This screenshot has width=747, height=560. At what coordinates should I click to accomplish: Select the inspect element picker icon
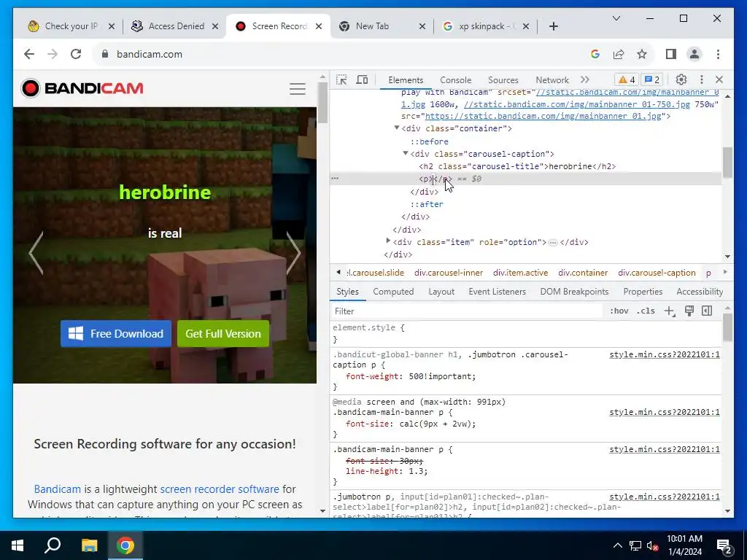[x=341, y=79]
